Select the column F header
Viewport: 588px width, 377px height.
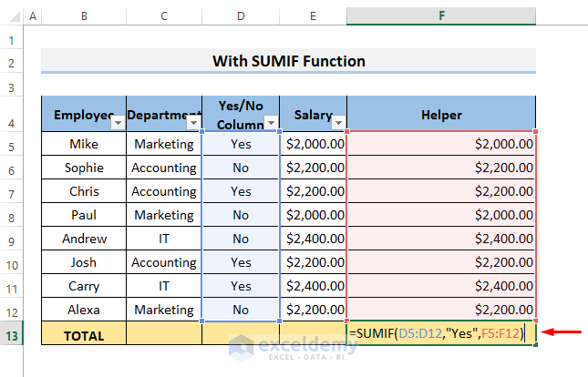coord(441,16)
